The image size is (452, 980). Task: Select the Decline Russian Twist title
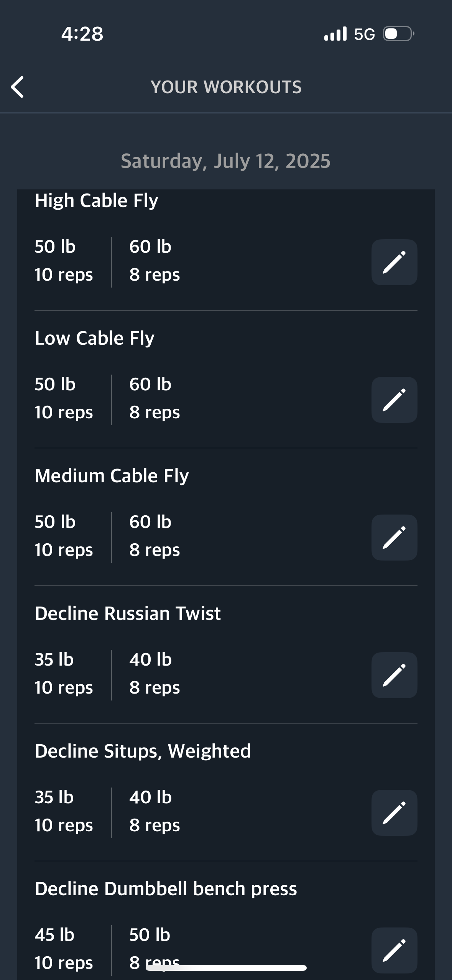point(128,613)
